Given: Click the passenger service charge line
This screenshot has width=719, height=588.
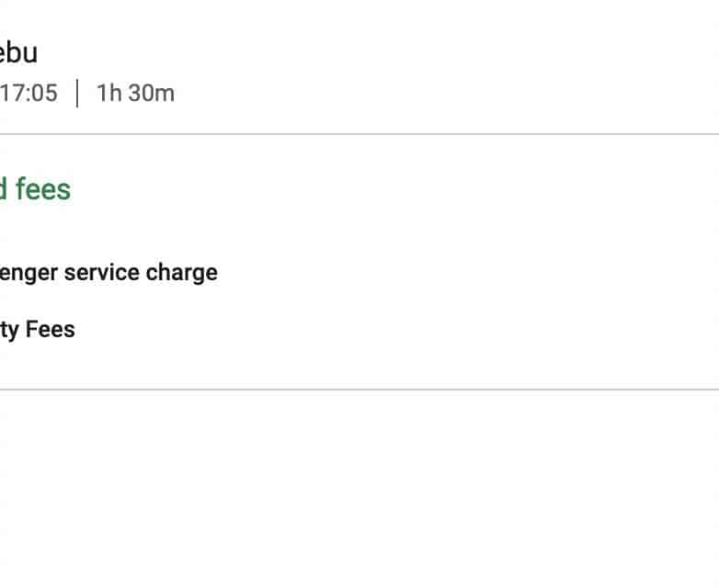Looking at the screenshot, I should point(108,273).
